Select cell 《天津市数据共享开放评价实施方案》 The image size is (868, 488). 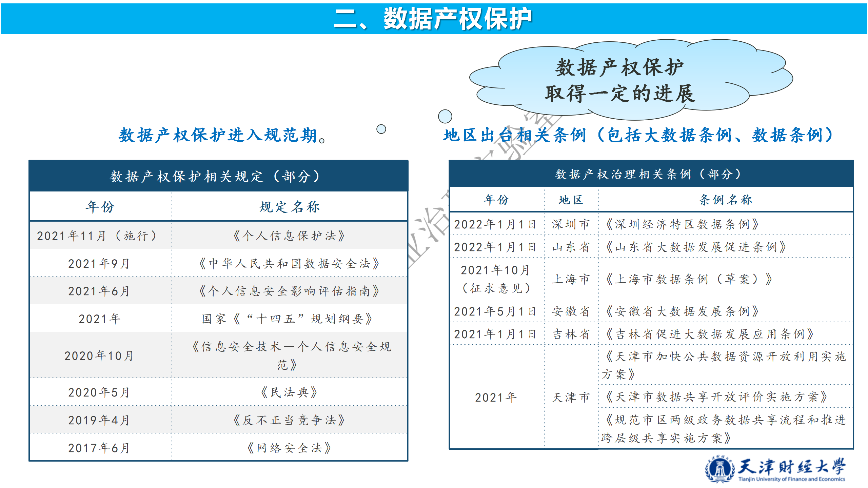[726, 396]
